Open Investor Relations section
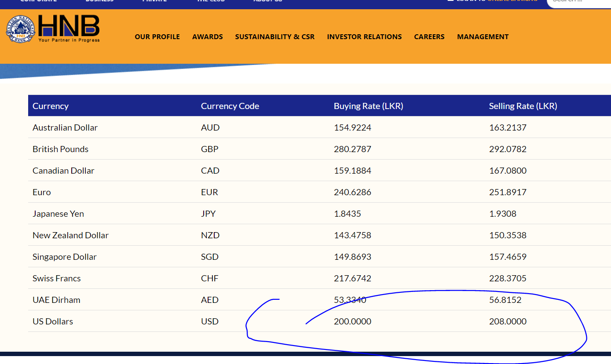The image size is (611, 364). (x=364, y=37)
